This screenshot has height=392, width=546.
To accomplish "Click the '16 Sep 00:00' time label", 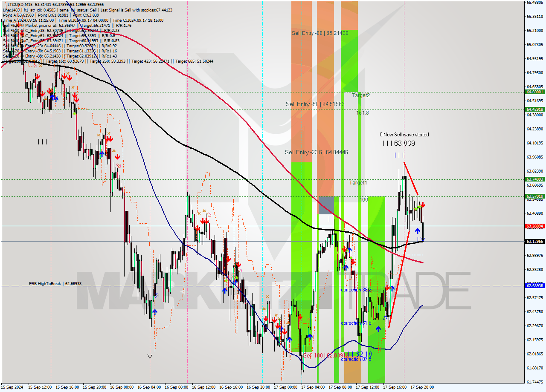I will [122, 387].
